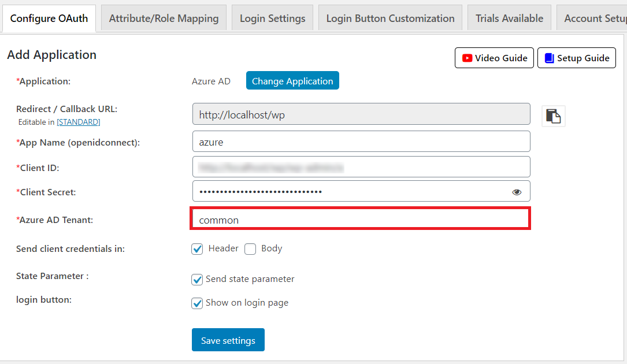Reveal Client Secret with the eye icon
This screenshot has width=627, height=364.
point(517,192)
